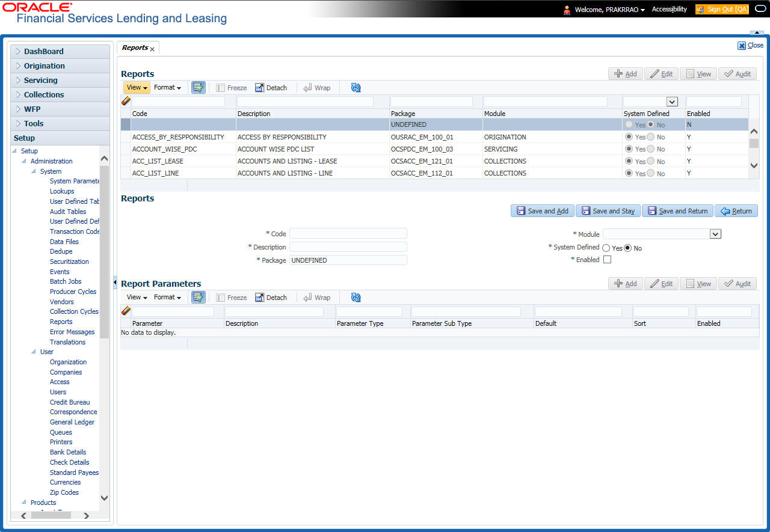Click Sign Out [QA]

(x=722, y=10)
